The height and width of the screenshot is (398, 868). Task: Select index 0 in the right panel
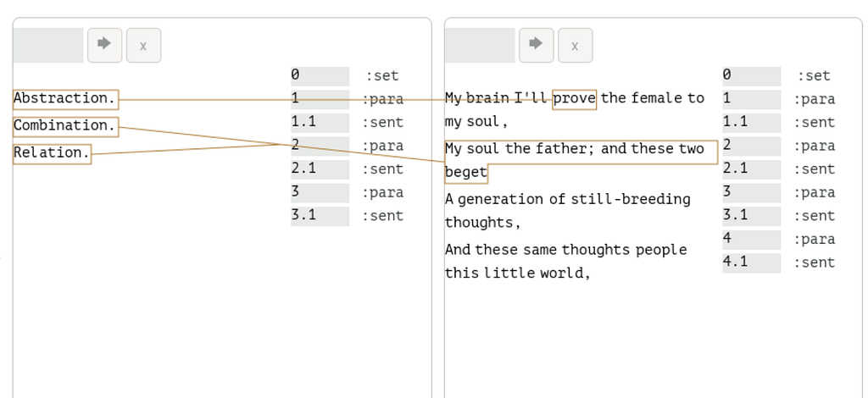752,76
